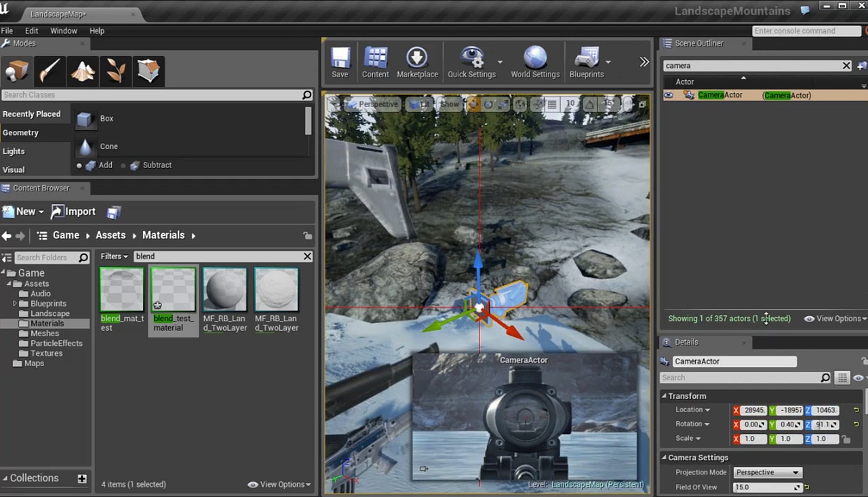Open View Options in the Content Browser
The image size is (868, 497).
click(x=279, y=484)
